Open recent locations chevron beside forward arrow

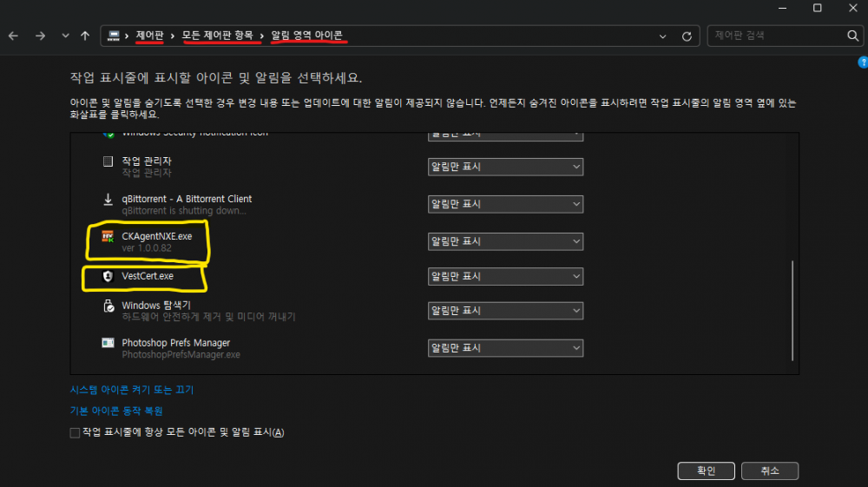click(65, 36)
